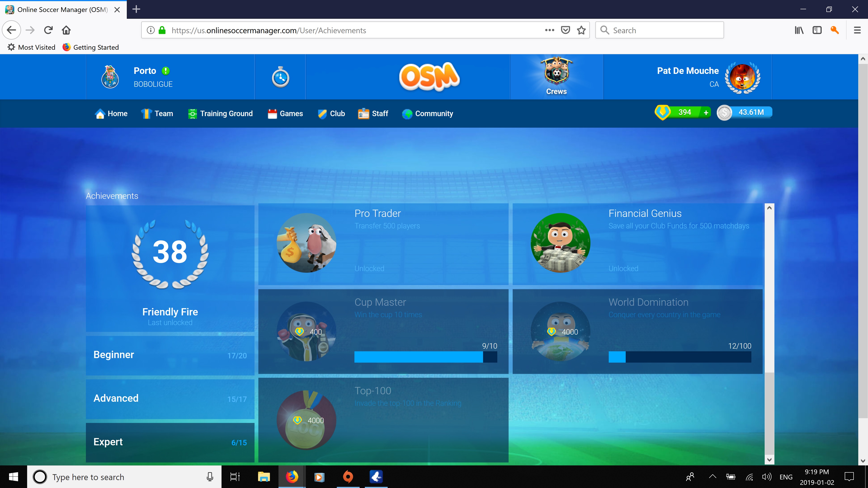Go back to previous page
The image size is (868, 488).
click(x=12, y=30)
